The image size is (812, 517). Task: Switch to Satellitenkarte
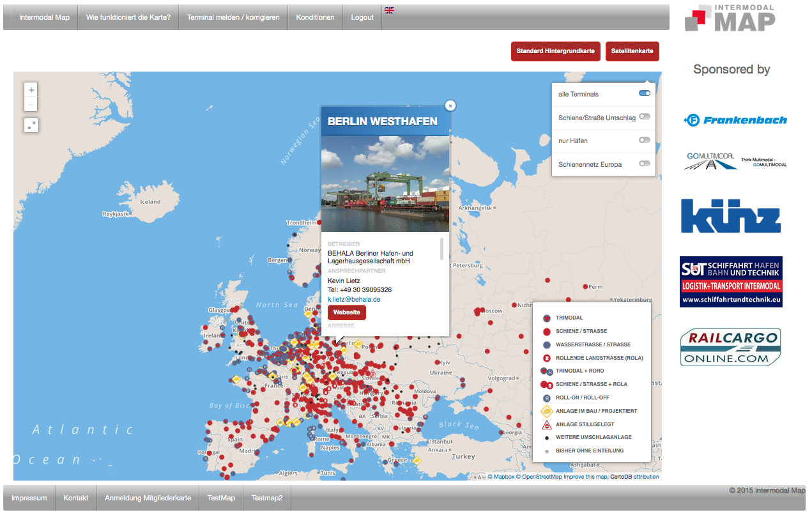click(632, 51)
